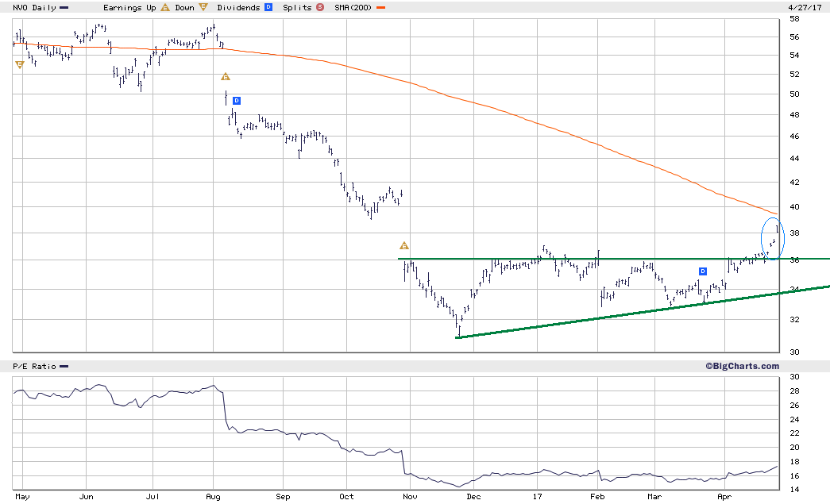Viewport: 830px width, 504px height.
Task: Click the 52 price axis label
Action: (x=794, y=74)
